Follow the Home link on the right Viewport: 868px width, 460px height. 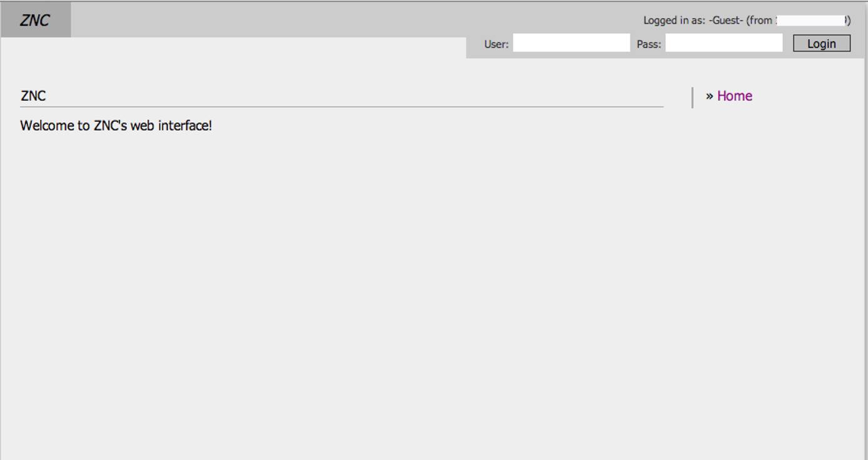735,96
